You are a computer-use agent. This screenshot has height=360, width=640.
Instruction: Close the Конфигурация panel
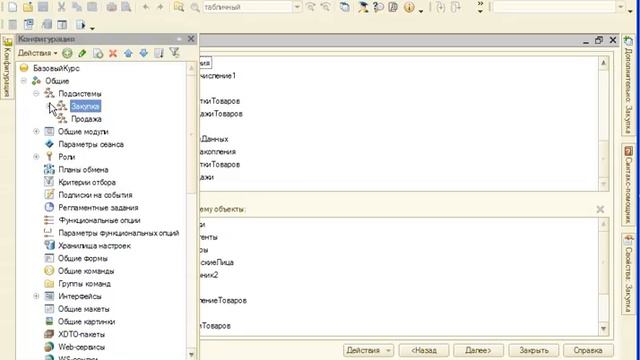[191, 39]
